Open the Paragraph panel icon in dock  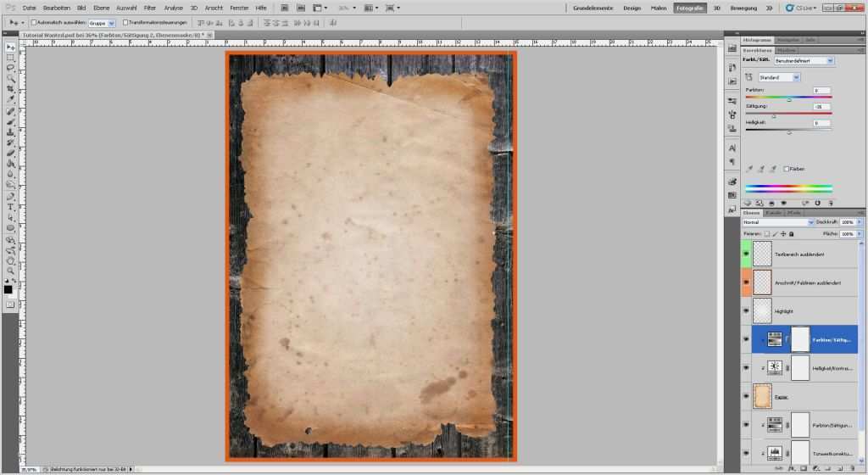click(x=732, y=162)
